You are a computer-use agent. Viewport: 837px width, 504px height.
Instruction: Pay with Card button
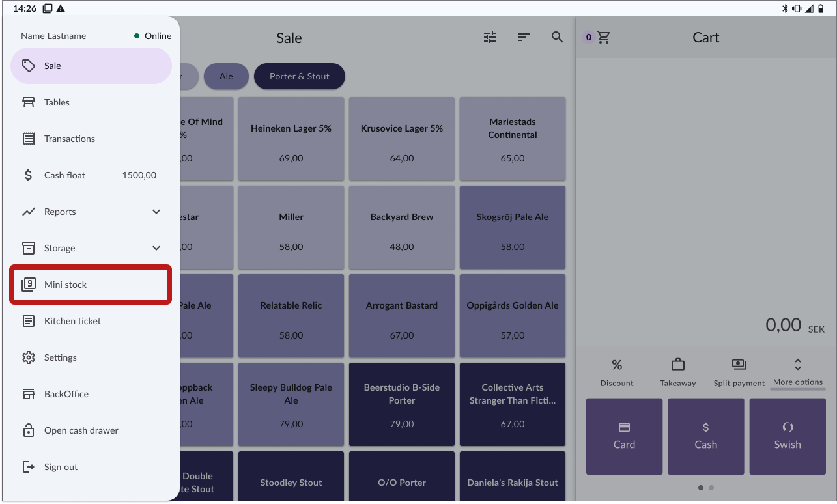tap(624, 436)
